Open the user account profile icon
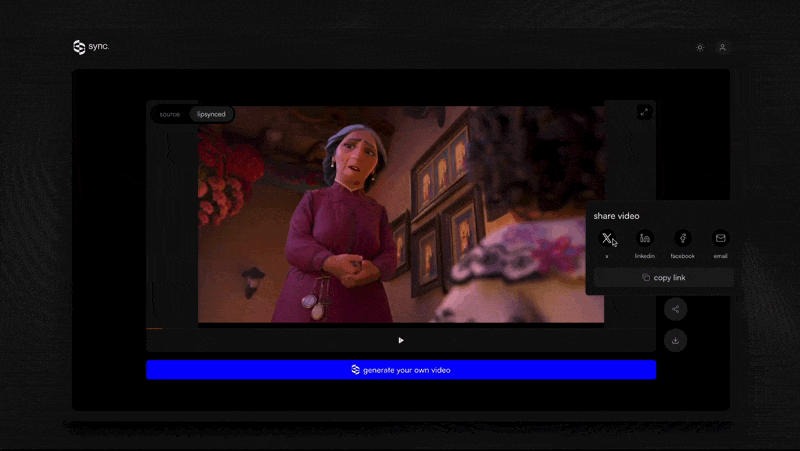This screenshot has height=451, width=800. [723, 47]
